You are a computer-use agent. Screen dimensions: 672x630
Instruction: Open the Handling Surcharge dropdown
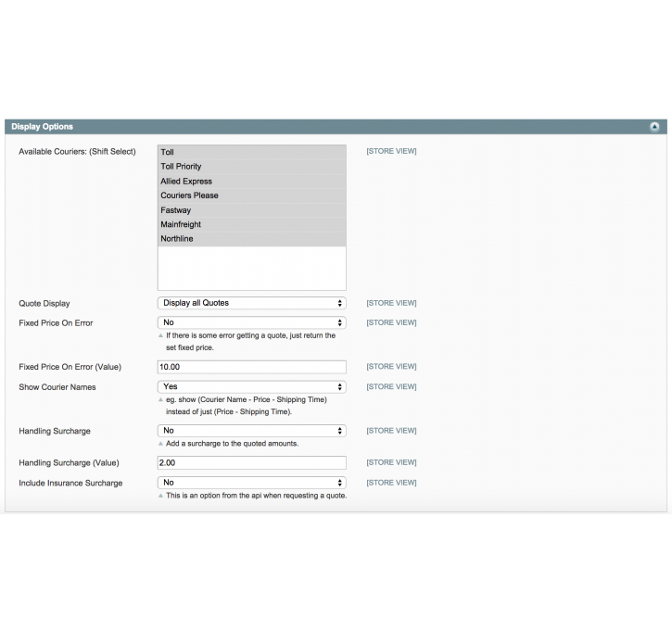[251, 431]
